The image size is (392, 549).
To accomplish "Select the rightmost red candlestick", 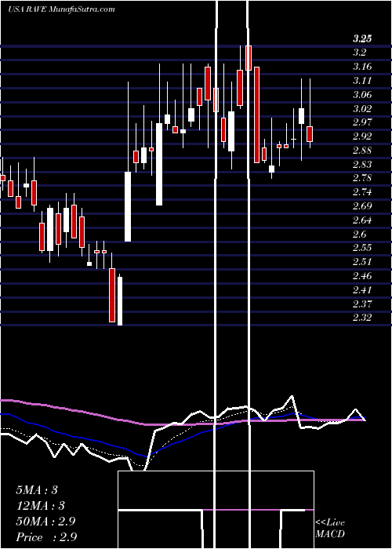I will tap(310, 134).
